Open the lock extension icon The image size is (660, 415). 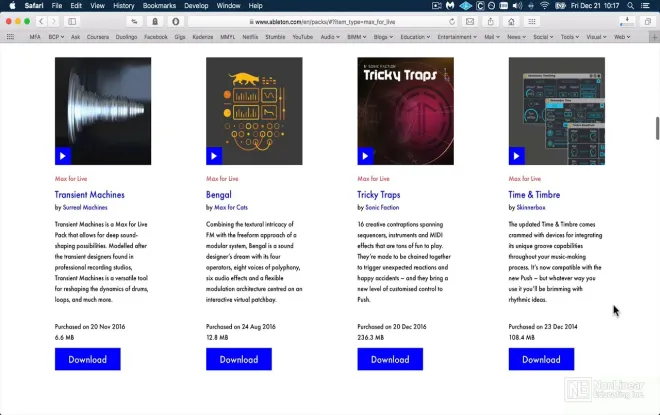point(155,21)
